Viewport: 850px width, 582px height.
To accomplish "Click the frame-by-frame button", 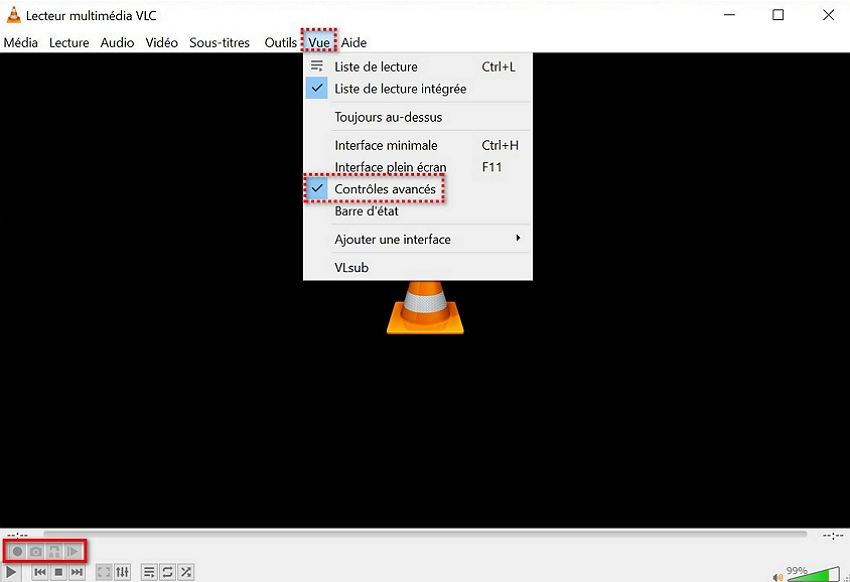I will (73, 551).
